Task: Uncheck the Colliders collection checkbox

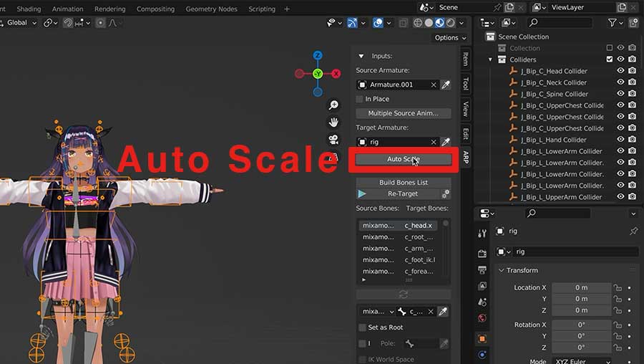Action: (x=610, y=59)
